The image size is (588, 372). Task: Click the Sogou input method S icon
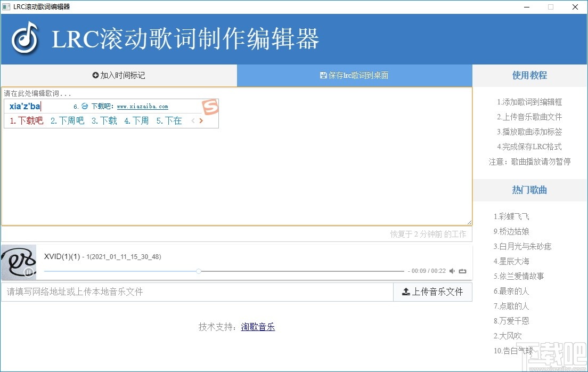pos(211,106)
